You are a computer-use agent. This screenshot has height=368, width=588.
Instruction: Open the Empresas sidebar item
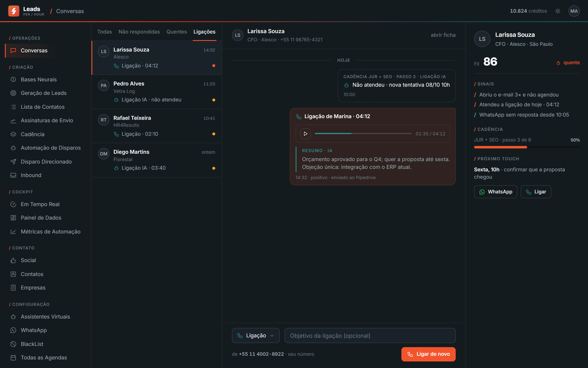pos(45,288)
